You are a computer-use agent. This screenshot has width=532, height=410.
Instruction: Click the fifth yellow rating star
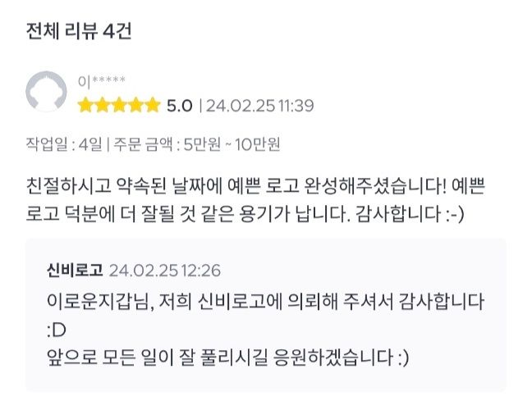point(153,106)
